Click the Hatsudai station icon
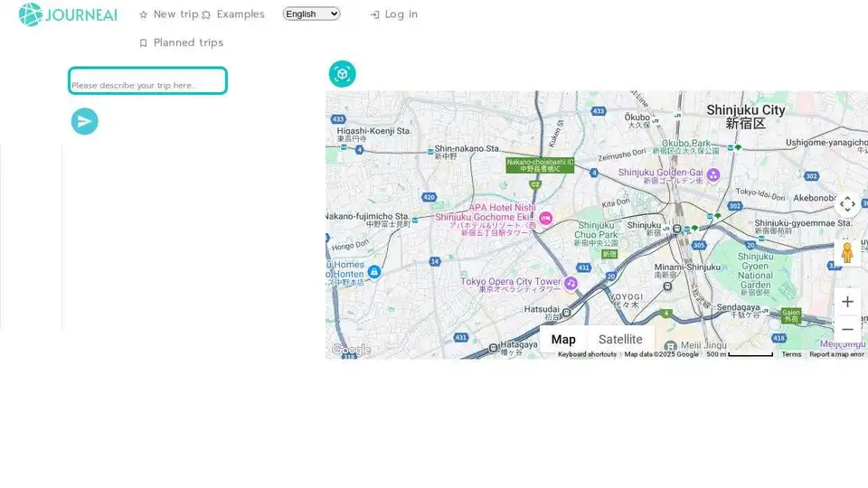 coord(566,313)
